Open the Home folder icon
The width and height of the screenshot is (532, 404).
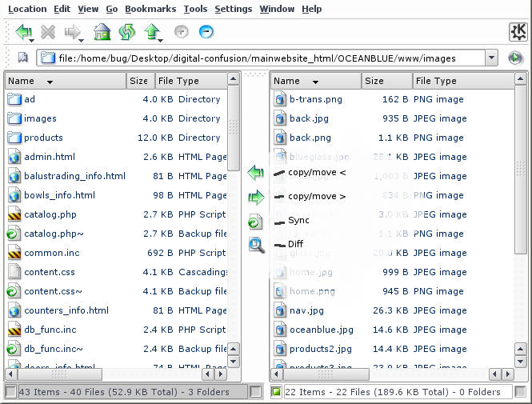click(x=102, y=32)
